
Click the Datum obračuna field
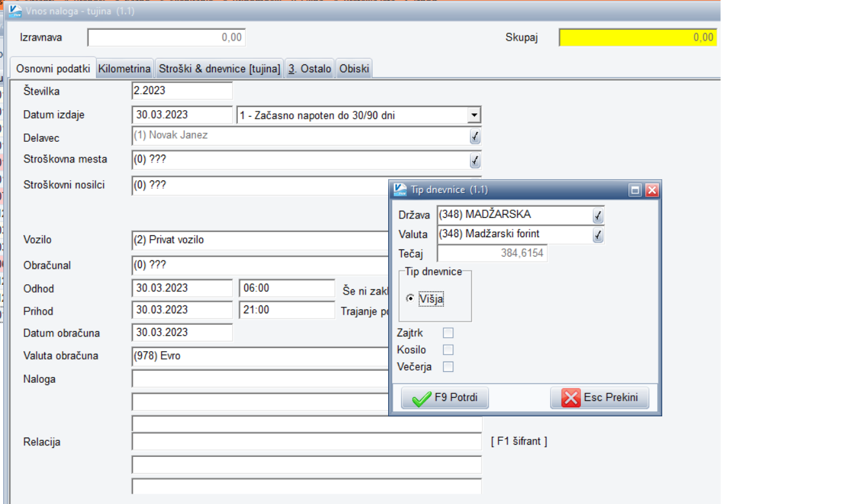point(182,333)
